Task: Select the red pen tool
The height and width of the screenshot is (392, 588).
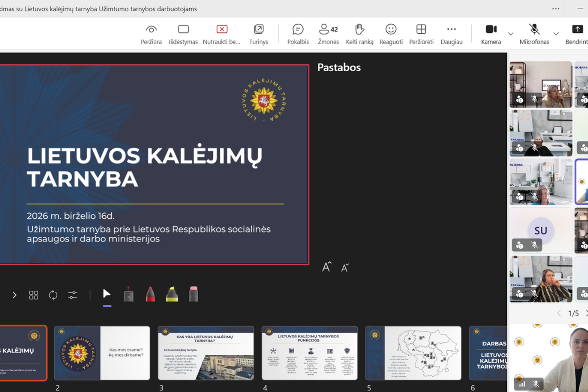Action: click(150, 294)
